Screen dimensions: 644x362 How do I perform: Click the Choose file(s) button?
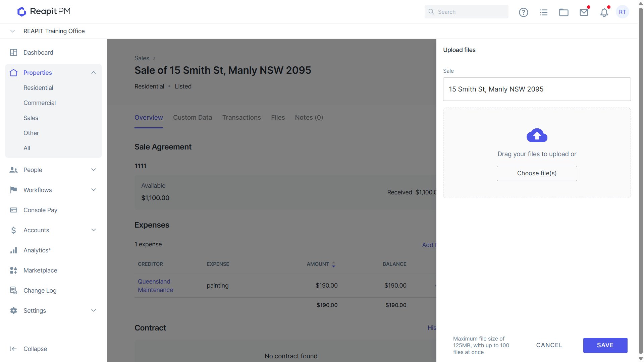tap(537, 173)
